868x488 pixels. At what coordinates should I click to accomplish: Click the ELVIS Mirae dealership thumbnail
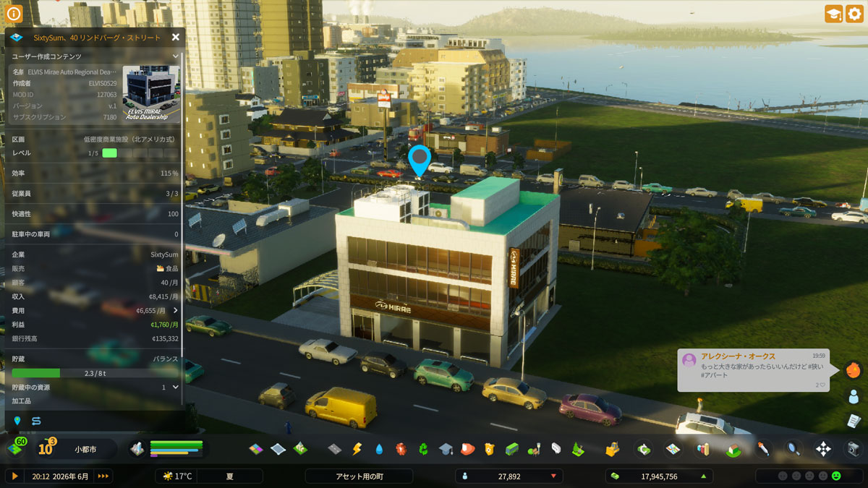click(x=152, y=93)
